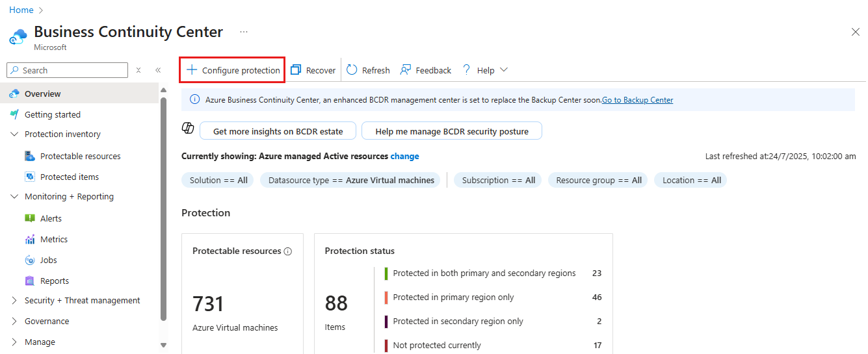Open the Resource group == All filter
This screenshot has width=868, height=354.
(x=598, y=180)
